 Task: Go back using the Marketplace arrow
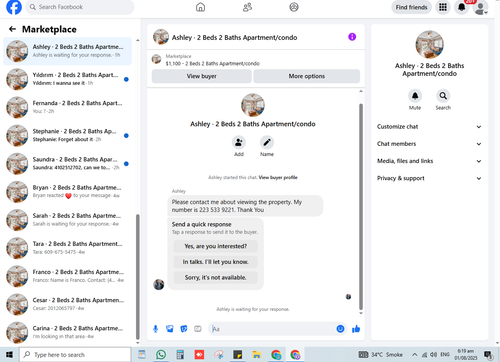tap(12, 29)
